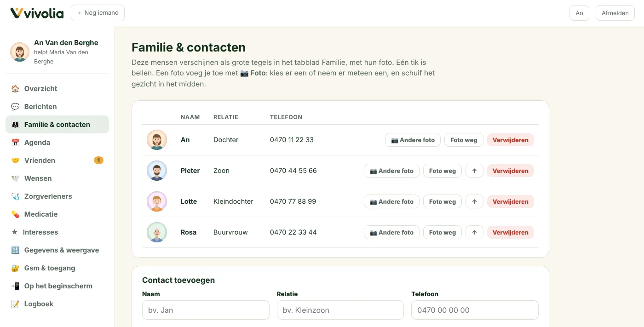Select Familie & contacten in the sidebar
644x327 pixels.
click(57, 125)
